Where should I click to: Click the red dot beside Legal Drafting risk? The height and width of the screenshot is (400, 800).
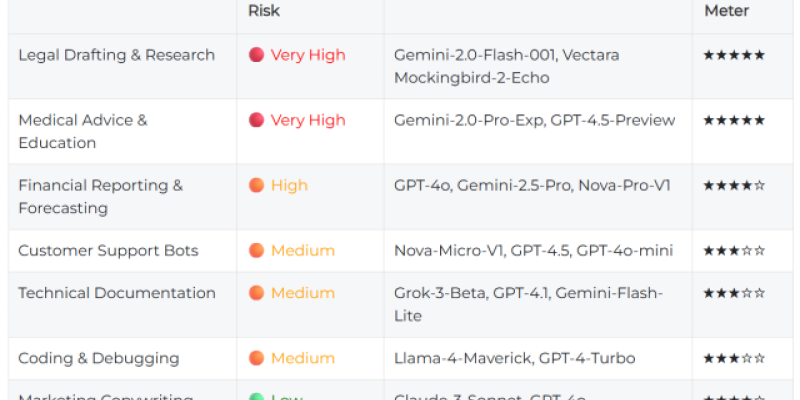[x=256, y=55]
